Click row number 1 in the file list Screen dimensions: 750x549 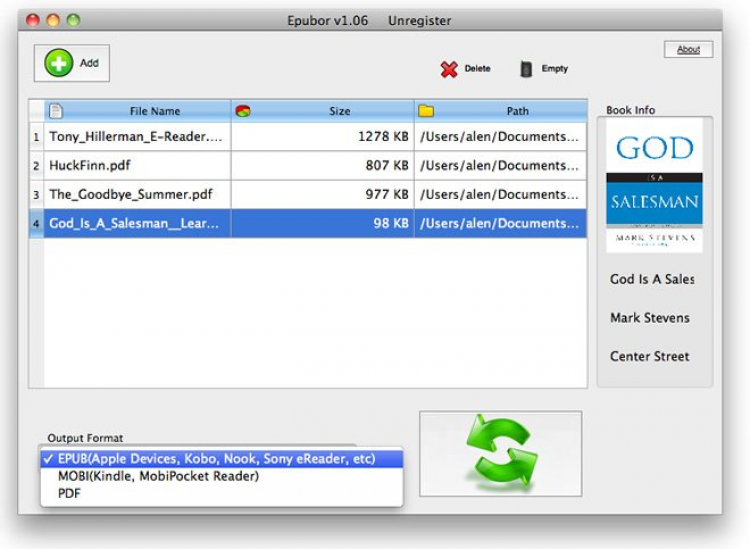click(36, 137)
